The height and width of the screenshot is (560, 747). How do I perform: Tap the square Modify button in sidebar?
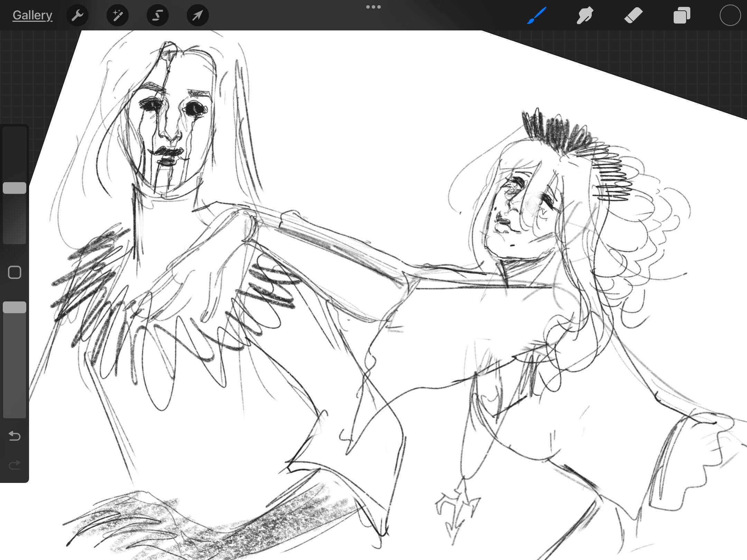pos(15,272)
